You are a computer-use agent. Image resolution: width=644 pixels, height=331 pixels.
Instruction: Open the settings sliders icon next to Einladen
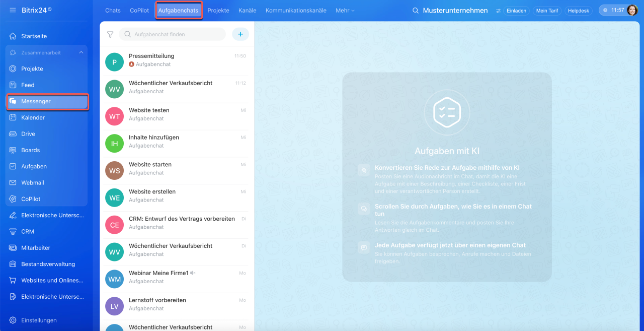pos(499,11)
